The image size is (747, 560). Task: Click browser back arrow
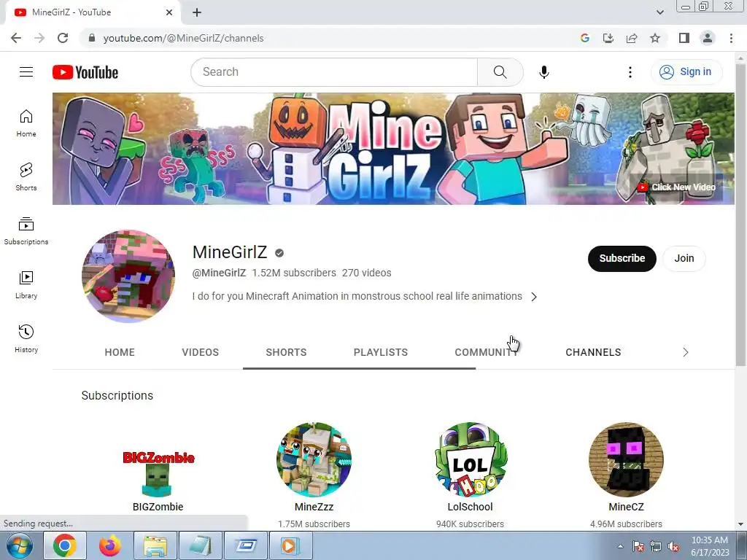(x=16, y=38)
